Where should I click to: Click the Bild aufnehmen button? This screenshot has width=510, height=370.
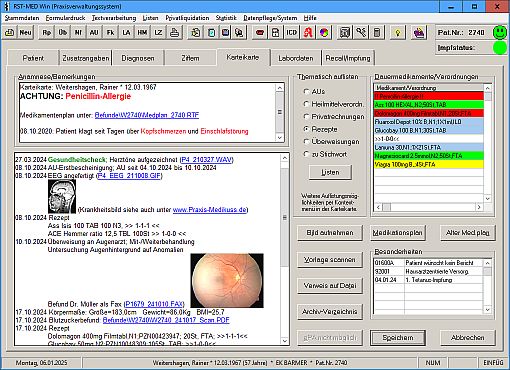pyautogui.click(x=330, y=233)
